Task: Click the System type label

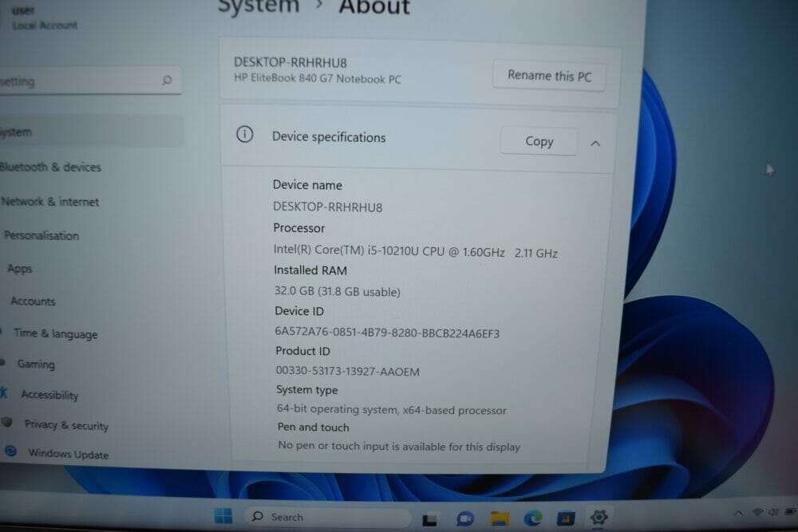Action: (307, 390)
